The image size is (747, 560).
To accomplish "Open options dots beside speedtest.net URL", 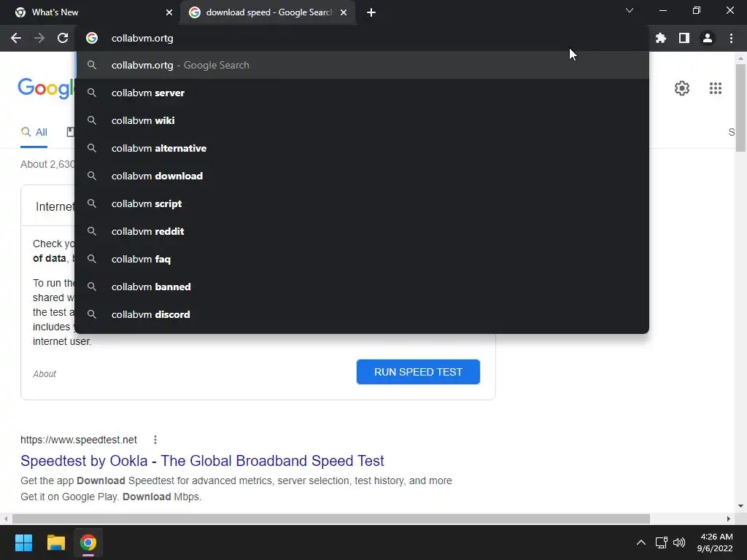I will (x=155, y=440).
